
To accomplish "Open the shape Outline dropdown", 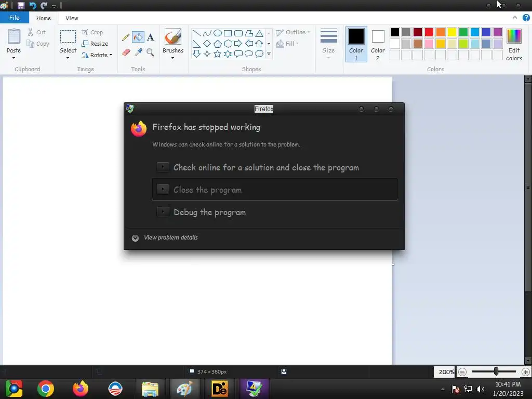I will (293, 32).
